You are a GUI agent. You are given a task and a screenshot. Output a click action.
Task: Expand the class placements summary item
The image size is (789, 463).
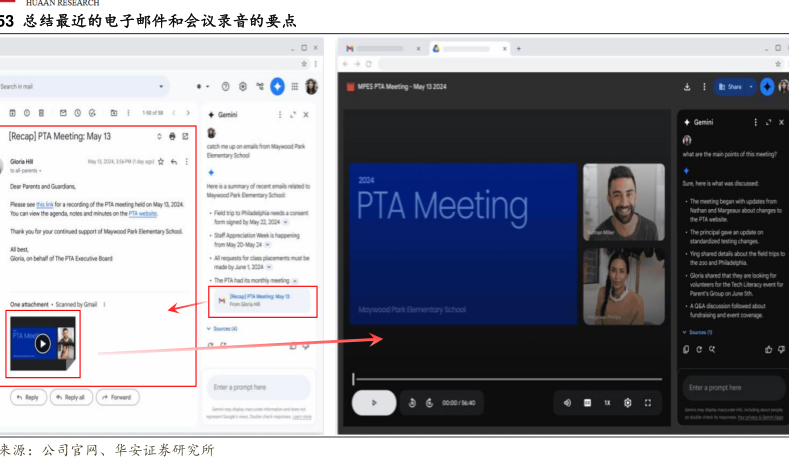pyautogui.click(x=269, y=267)
